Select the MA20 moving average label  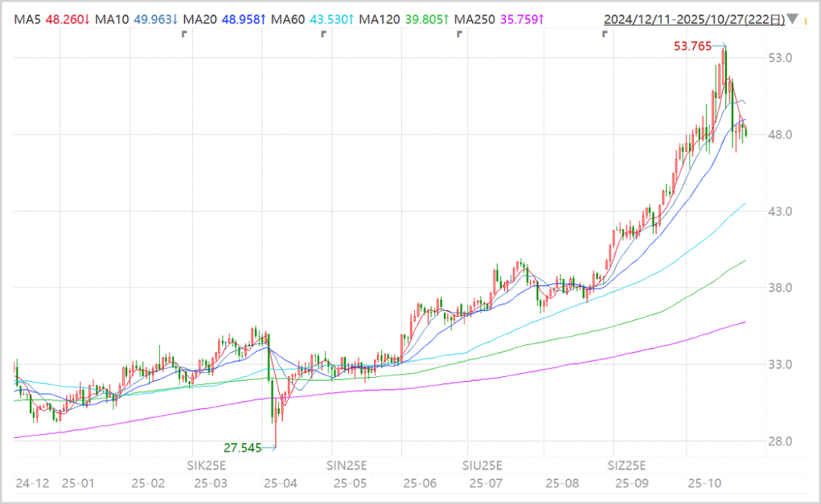[199, 19]
